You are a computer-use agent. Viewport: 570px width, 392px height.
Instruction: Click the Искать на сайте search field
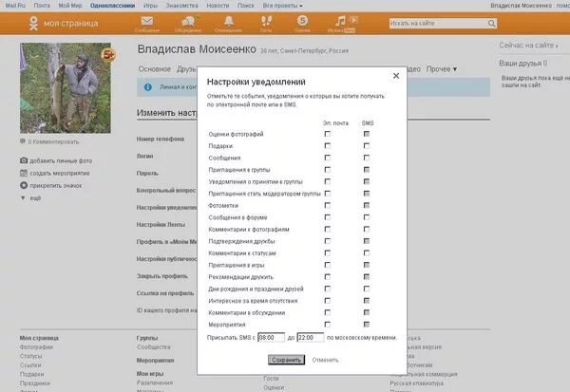click(438, 23)
